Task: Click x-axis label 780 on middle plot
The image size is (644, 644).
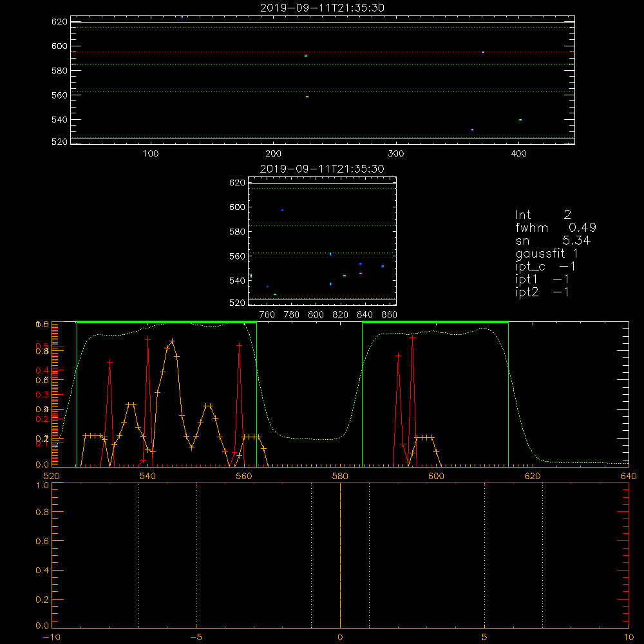Action: (292, 315)
